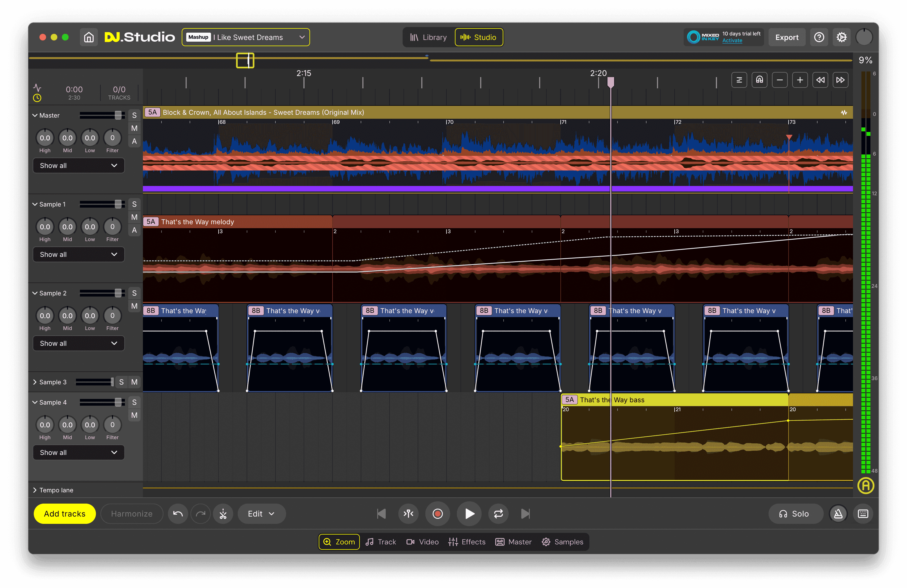Click the Activate trial link
This screenshot has width=907, height=588.
click(732, 41)
